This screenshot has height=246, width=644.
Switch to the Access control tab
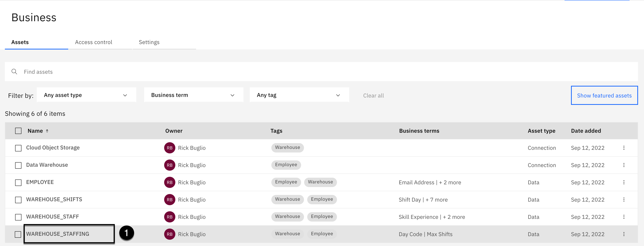pyautogui.click(x=94, y=42)
